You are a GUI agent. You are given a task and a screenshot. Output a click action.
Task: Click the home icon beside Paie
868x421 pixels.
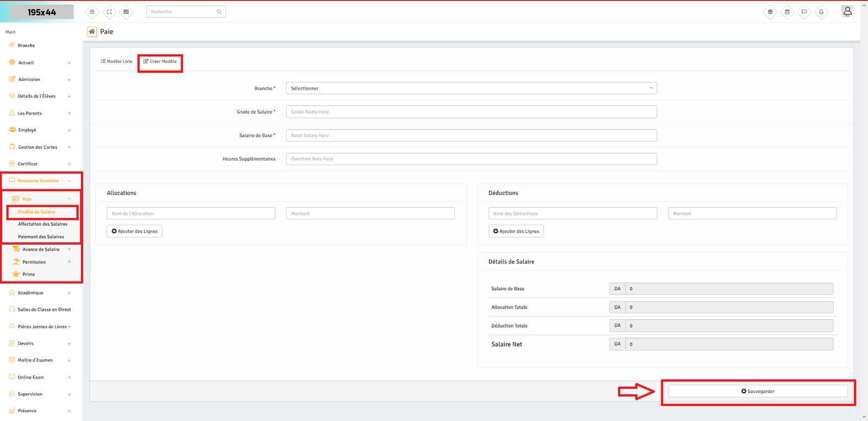[x=92, y=32]
